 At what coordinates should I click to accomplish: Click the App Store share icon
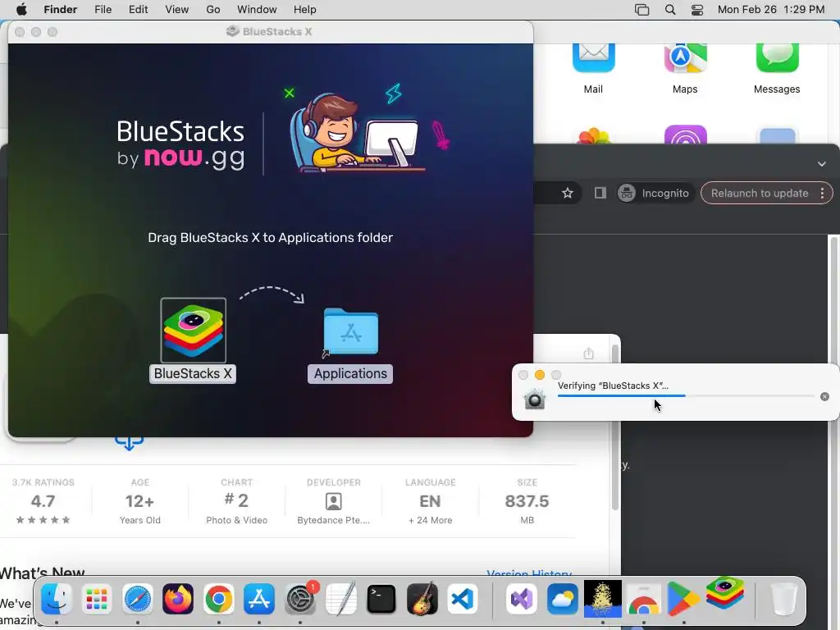pos(589,353)
